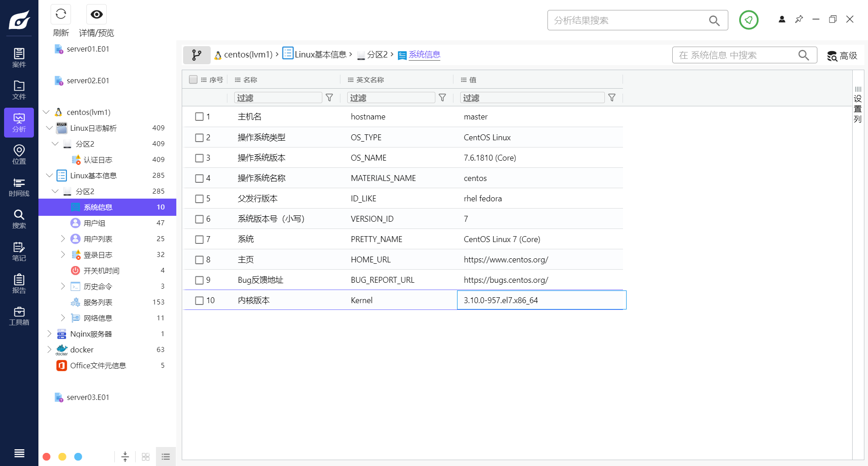Click the yellow color tag dot
868x466 pixels.
(x=62, y=456)
